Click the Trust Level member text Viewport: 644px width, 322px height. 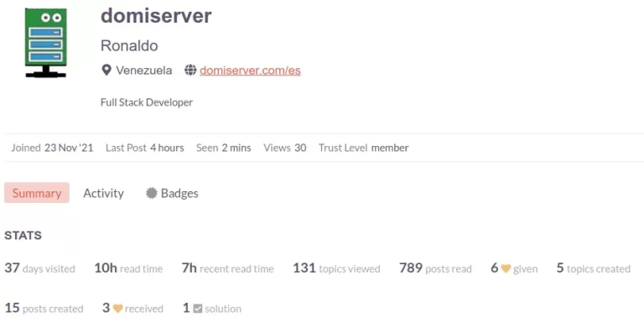(363, 148)
